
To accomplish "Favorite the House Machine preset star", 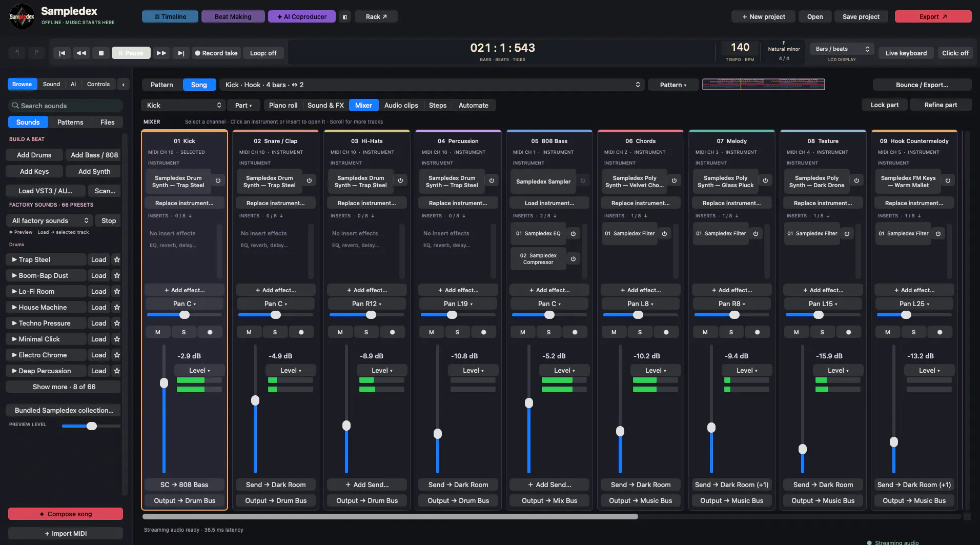I will [117, 307].
